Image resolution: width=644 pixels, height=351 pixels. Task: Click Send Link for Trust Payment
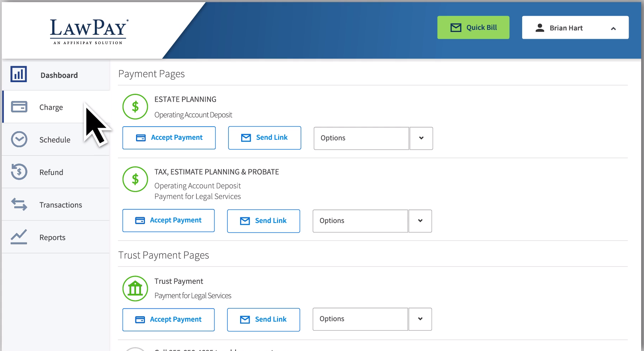pyautogui.click(x=263, y=319)
